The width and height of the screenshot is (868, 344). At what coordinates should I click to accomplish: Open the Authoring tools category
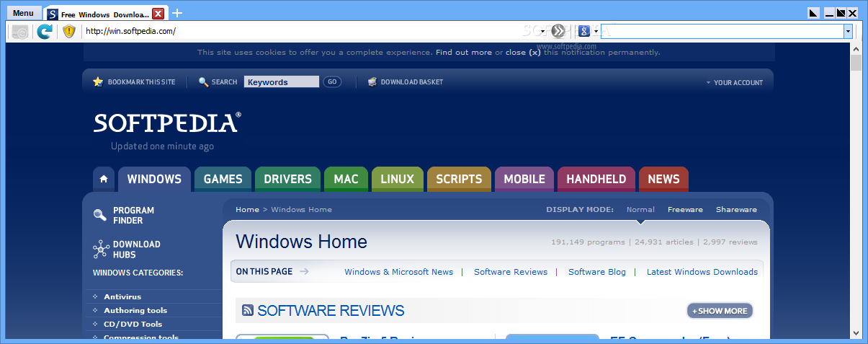(x=135, y=310)
